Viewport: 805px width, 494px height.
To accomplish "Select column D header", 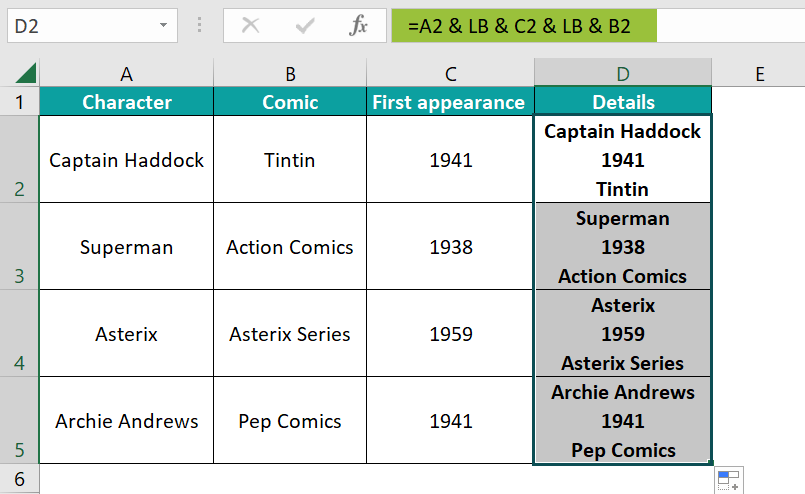I will [623, 73].
